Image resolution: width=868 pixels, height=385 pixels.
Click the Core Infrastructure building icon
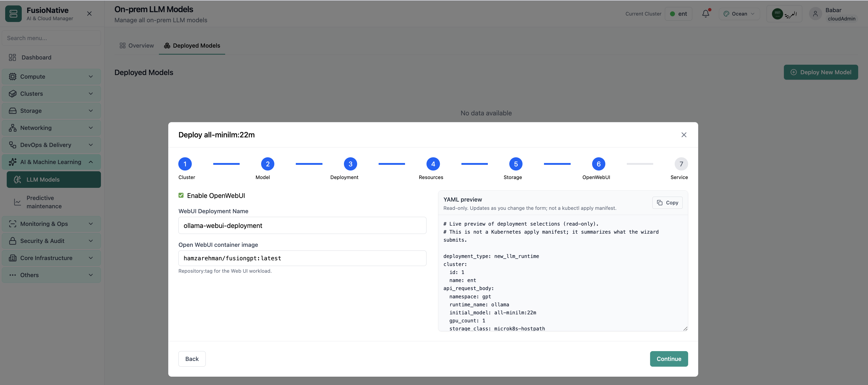click(x=12, y=258)
